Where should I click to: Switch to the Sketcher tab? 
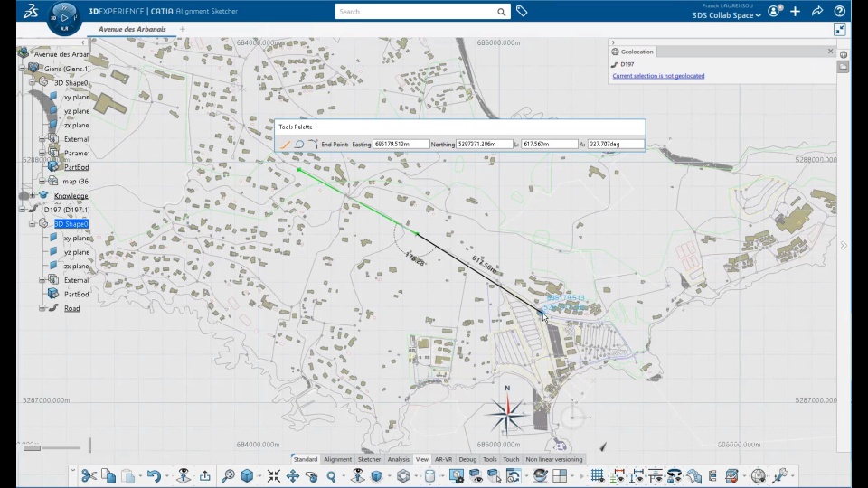(369, 459)
